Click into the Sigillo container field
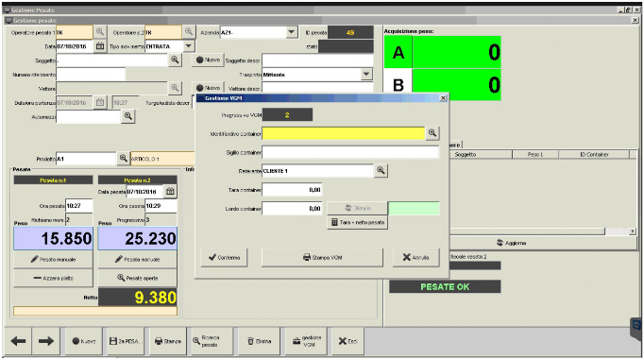 [350, 152]
